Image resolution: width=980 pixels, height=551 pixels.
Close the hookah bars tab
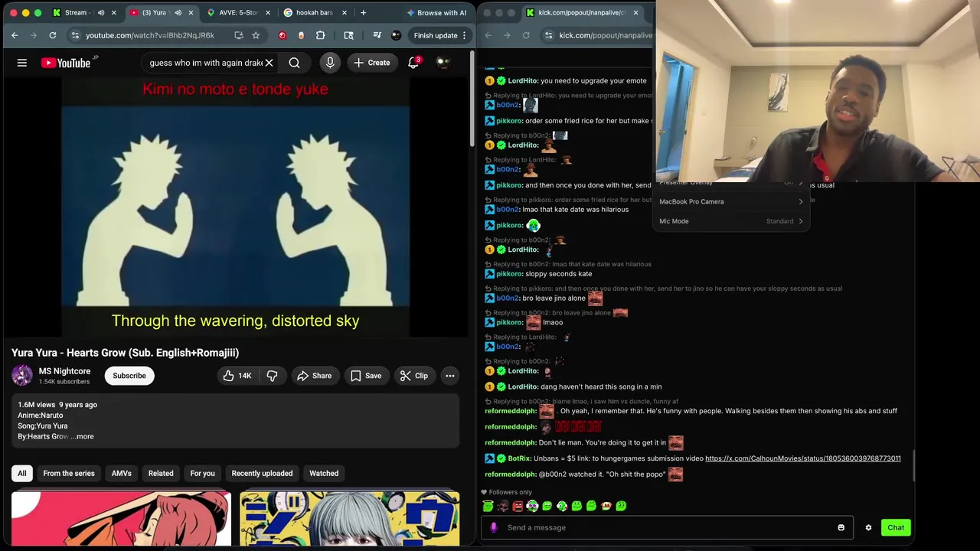pyautogui.click(x=344, y=12)
